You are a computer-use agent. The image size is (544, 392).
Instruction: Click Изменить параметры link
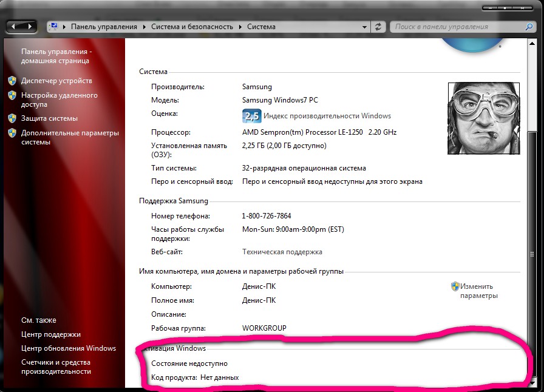[479, 291]
